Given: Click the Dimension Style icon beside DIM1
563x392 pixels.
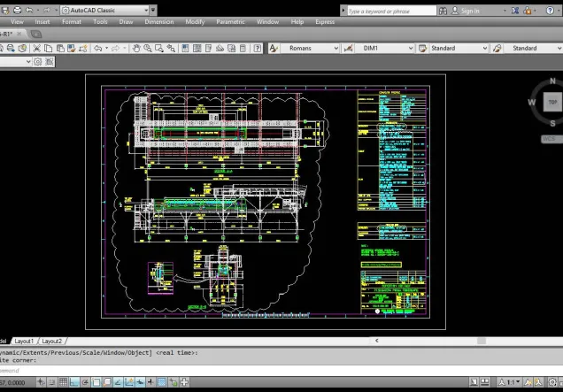Looking at the screenshot, I should pos(348,48).
